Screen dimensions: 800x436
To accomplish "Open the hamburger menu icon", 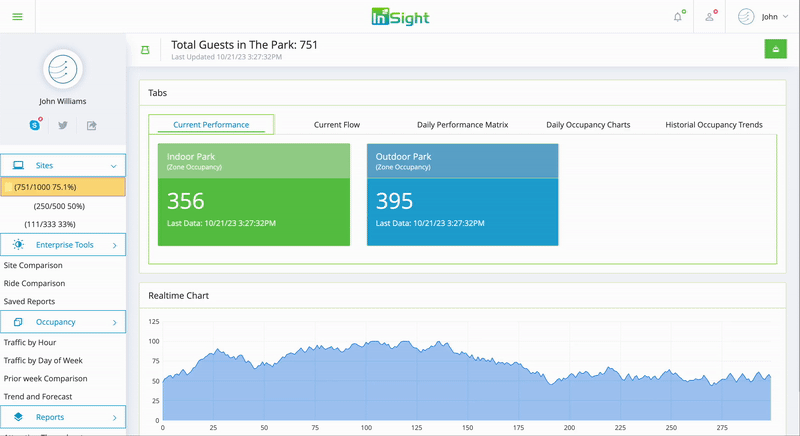I will (x=17, y=17).
